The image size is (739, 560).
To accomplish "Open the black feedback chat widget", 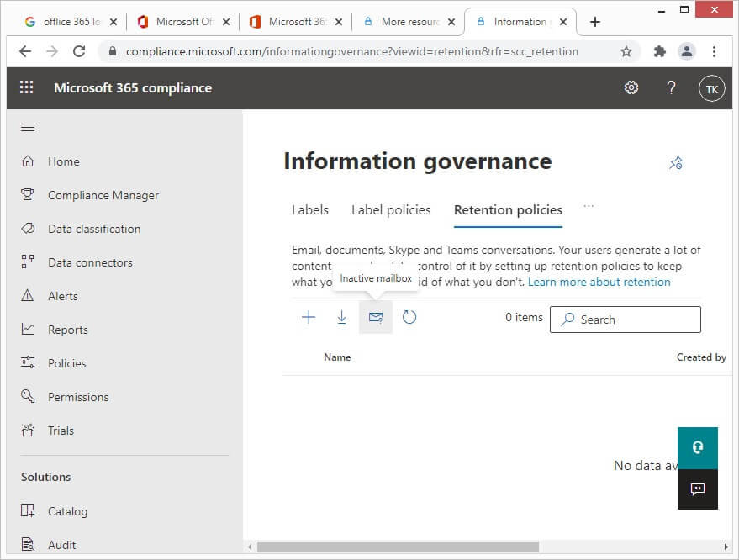I will (x=698, y=489).
